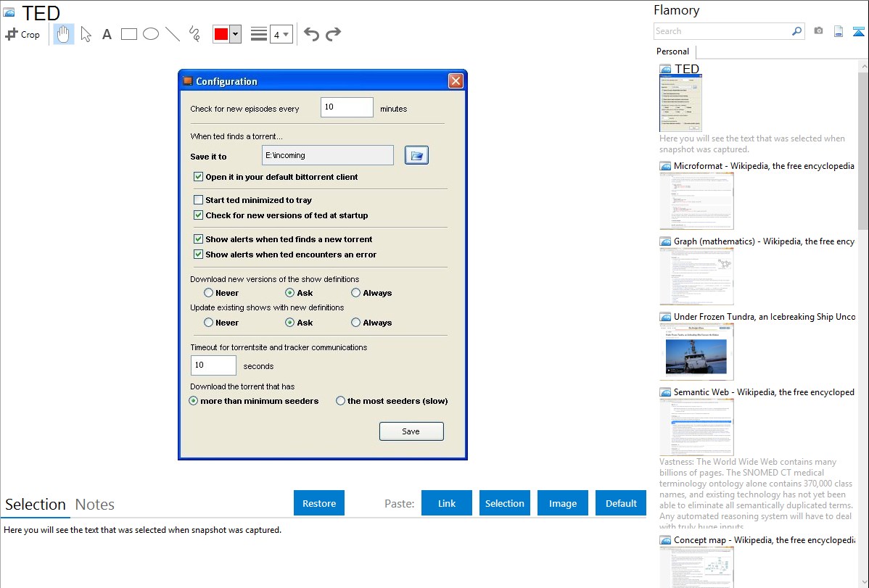Choose the arrow pointer tool
Image resolution: width=869 pixels, height=588 pixels.
pos(86,34)
